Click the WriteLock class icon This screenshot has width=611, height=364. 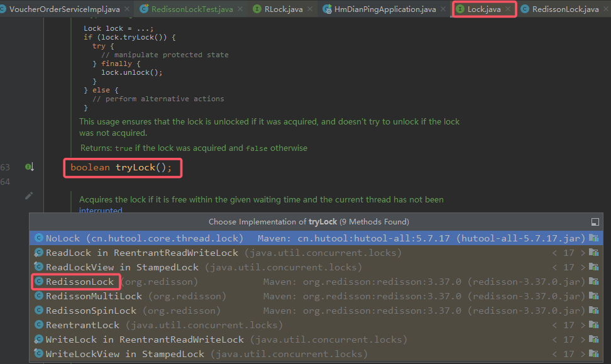click(x=38, y=339)
